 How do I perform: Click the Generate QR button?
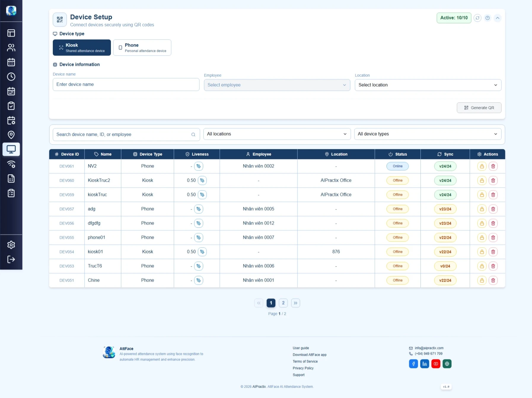(479, 108)
